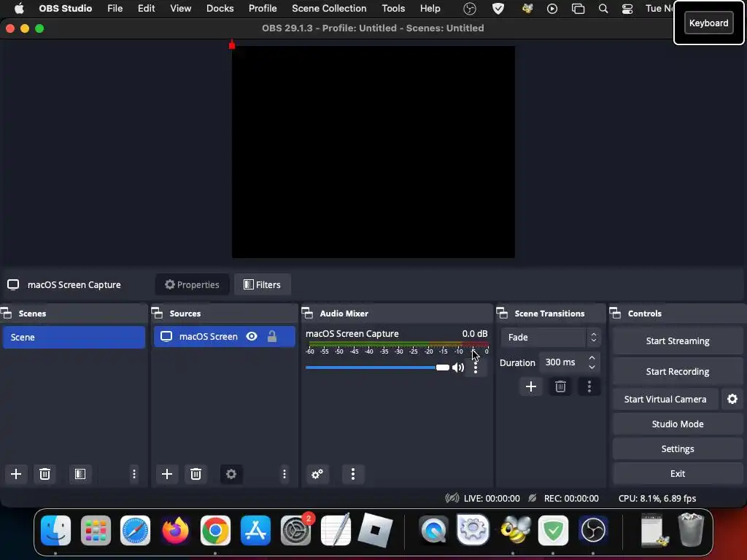Screen dimensions: 747x560
Task: Open Audio Mixer dock options menu
Action: pos(352,474)
